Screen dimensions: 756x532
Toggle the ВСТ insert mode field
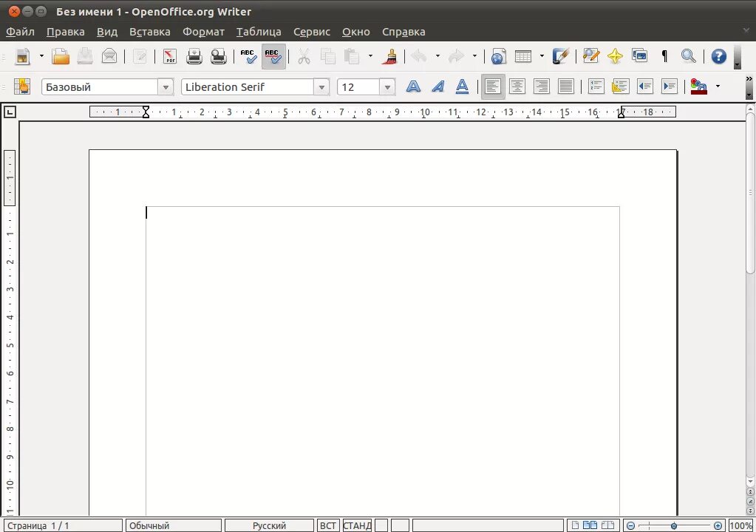(x=328, y=526)
